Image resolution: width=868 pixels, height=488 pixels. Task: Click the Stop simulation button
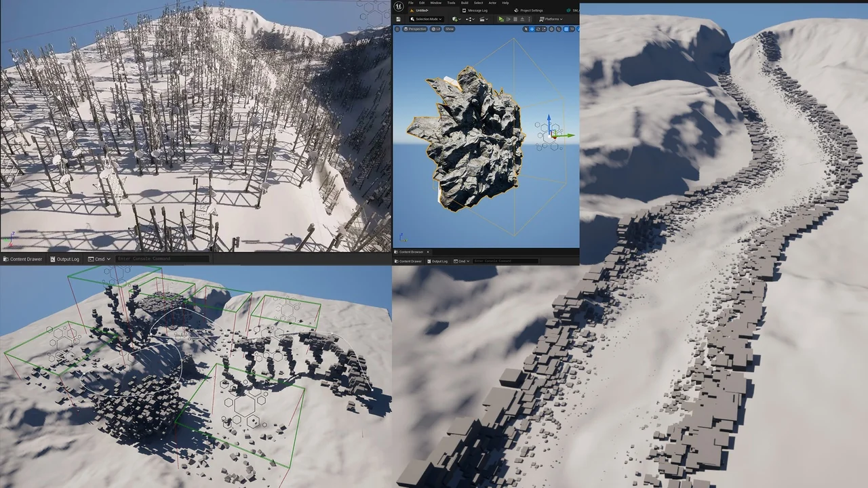[x=515, y=19]
